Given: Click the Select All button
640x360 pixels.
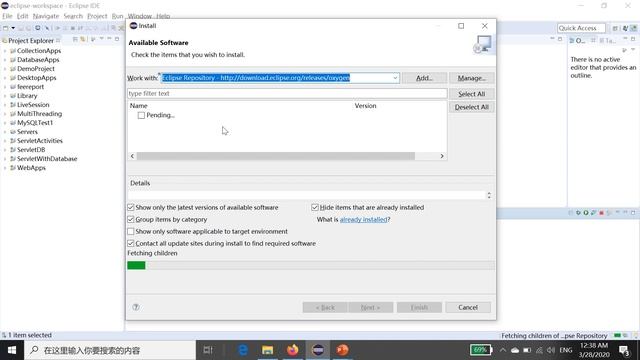Looking at the screenshot, I should (x=471, y=94).
